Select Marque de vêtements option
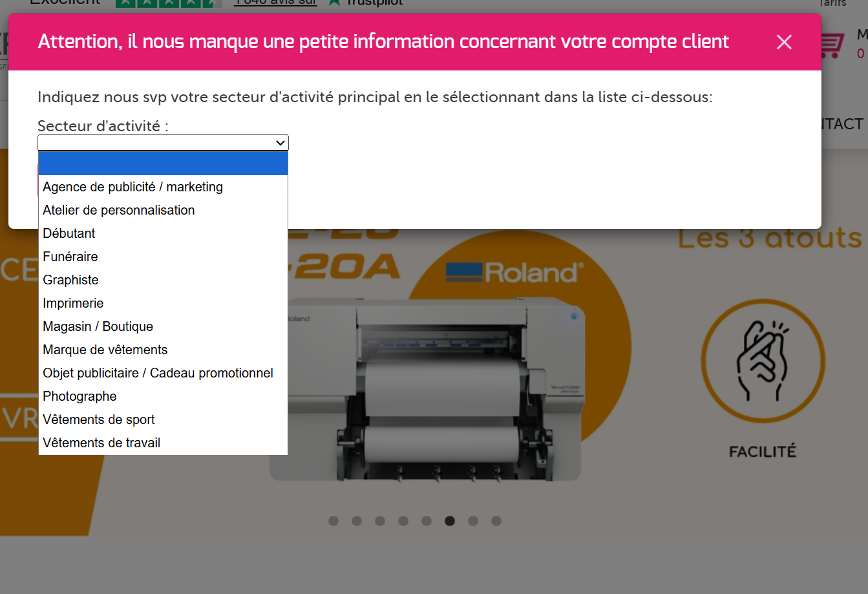 pos(105,350)
